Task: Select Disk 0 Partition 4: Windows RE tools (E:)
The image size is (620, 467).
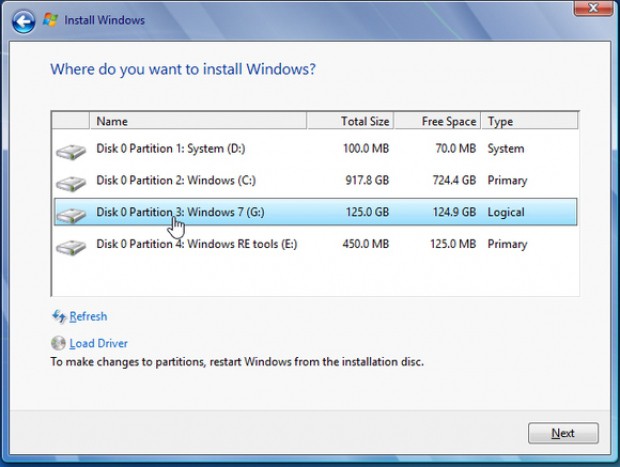Action: coord(316,244)
